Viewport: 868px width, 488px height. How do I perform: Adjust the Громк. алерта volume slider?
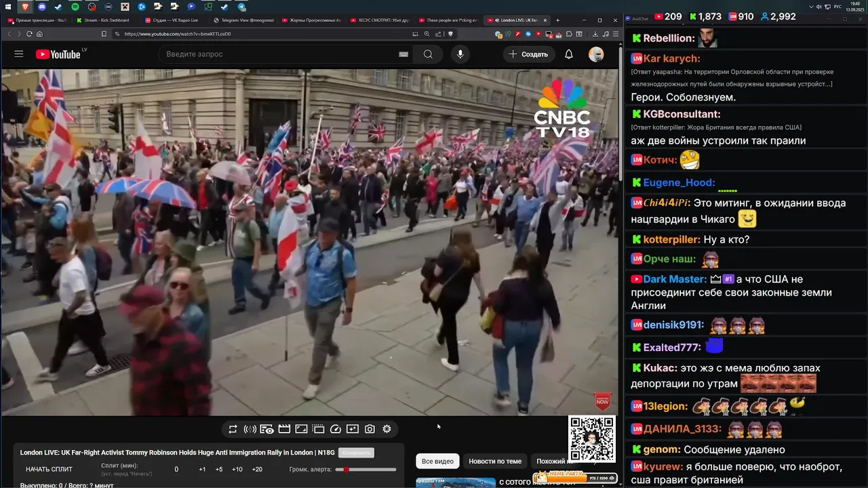point(366,469)
